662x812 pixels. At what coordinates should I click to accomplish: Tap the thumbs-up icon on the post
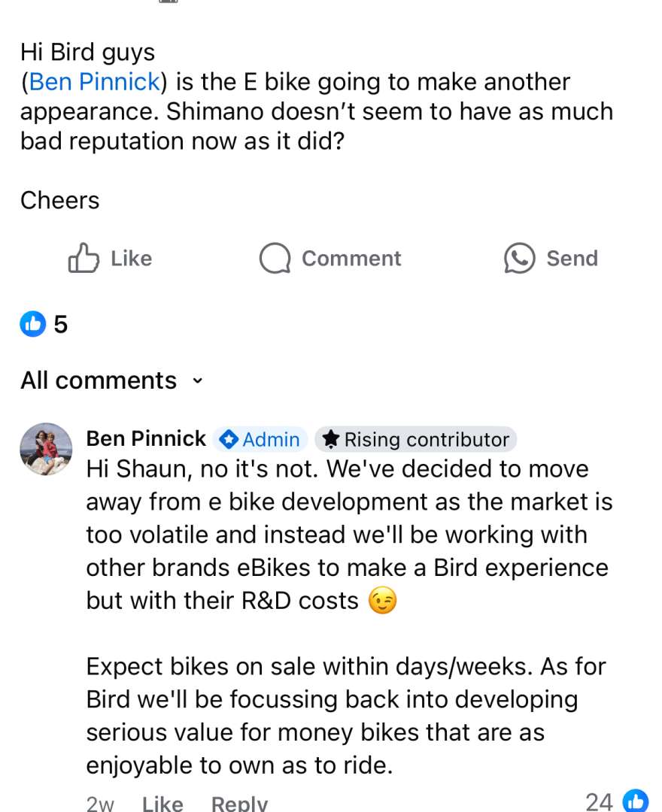[84, 259]
